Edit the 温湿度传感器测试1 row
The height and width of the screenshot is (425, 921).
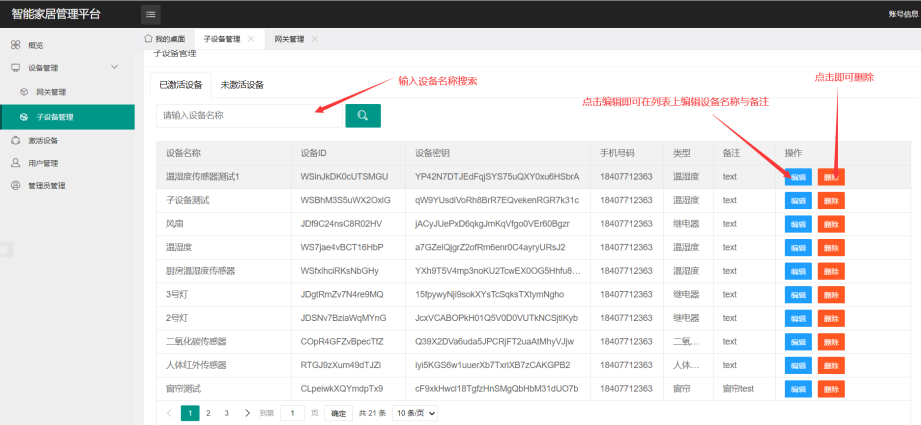798,177
